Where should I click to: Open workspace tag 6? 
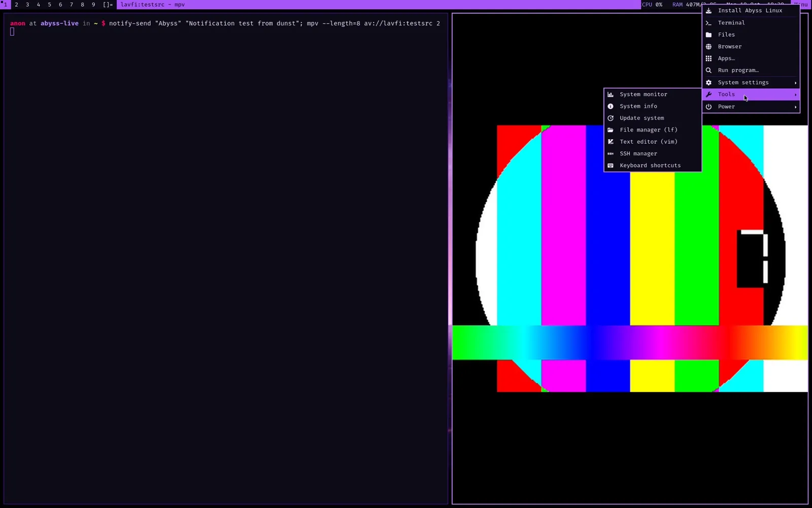coord(60,5)
